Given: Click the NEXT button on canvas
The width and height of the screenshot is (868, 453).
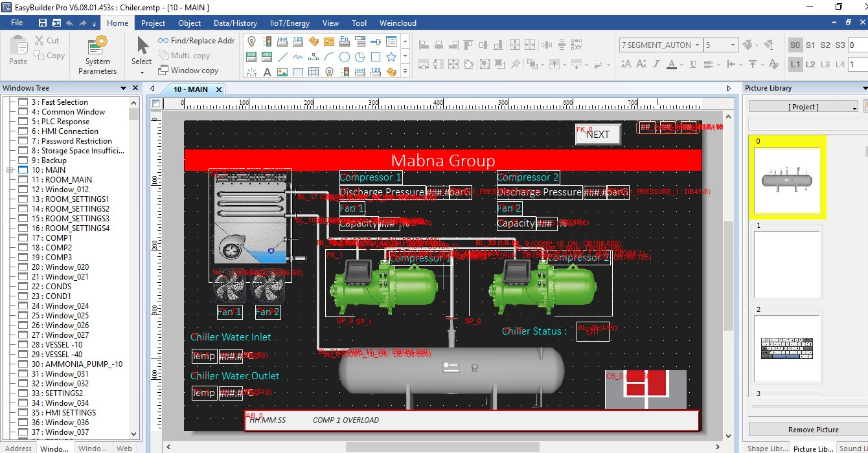Looking at the screenshot, I should tap(598, 134).
